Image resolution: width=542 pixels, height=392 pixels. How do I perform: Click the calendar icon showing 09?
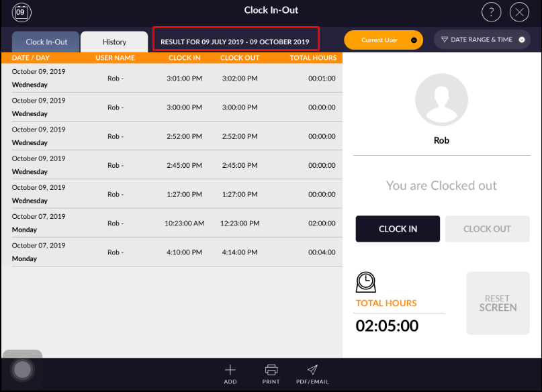point(21,12)
